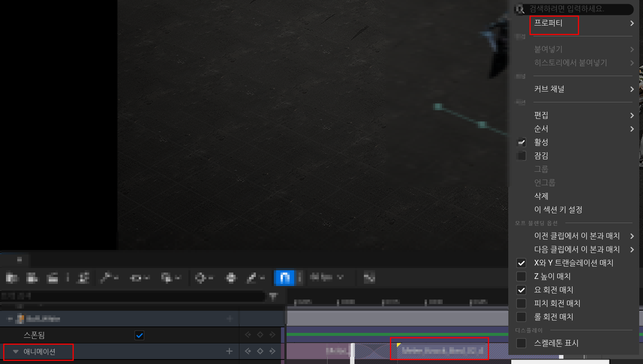The height and width of the screenshot is (364, 643).
Task: Enable the 잠김 checkbox
Action: click(521, 156)
